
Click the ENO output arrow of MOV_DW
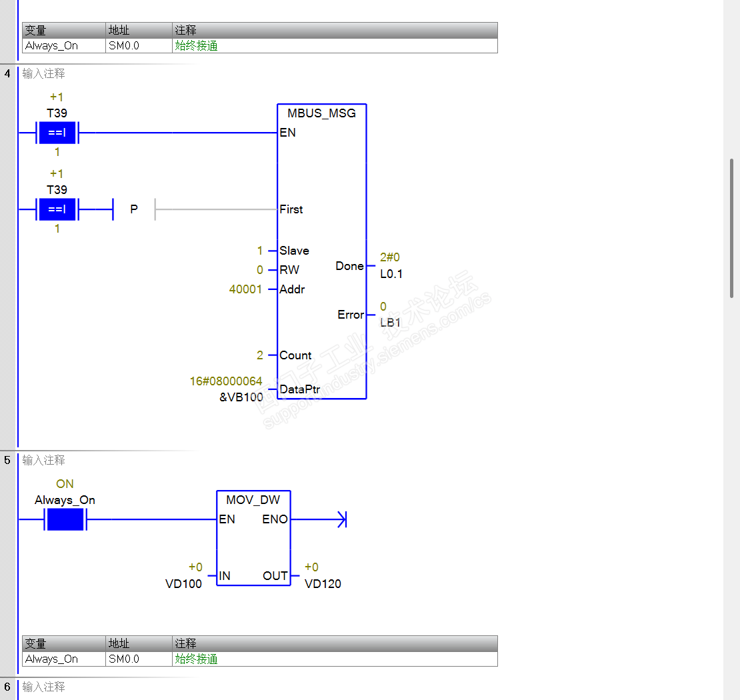343,519
